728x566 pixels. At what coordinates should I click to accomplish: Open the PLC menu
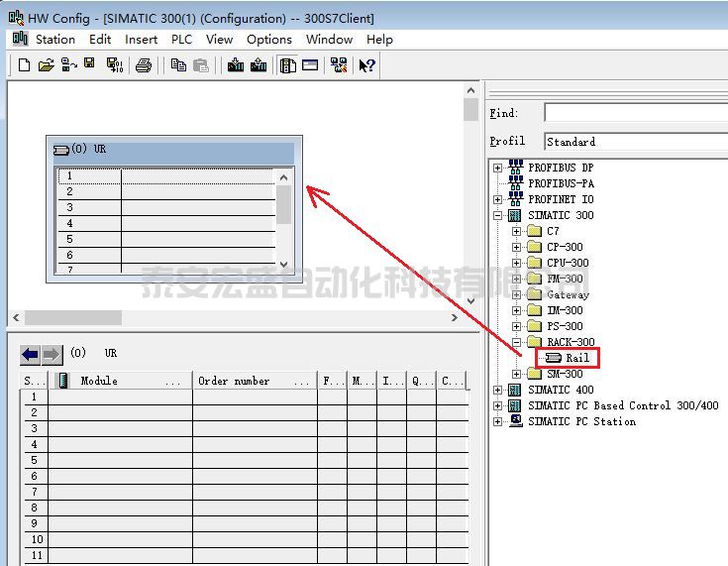181,40
